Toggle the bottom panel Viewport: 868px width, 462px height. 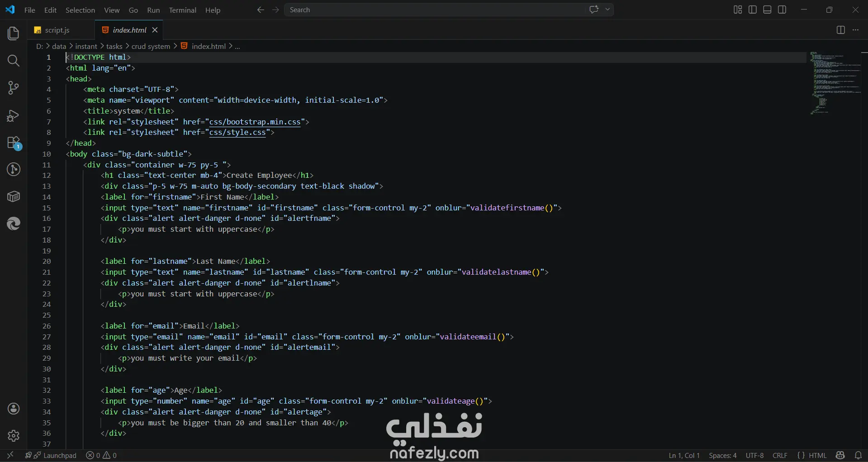[767, 10]
